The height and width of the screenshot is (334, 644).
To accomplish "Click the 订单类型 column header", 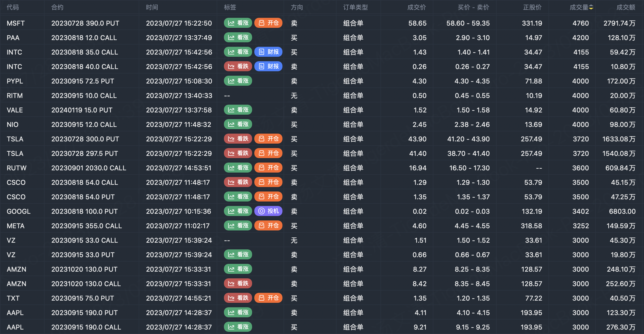I will (355, 7).
